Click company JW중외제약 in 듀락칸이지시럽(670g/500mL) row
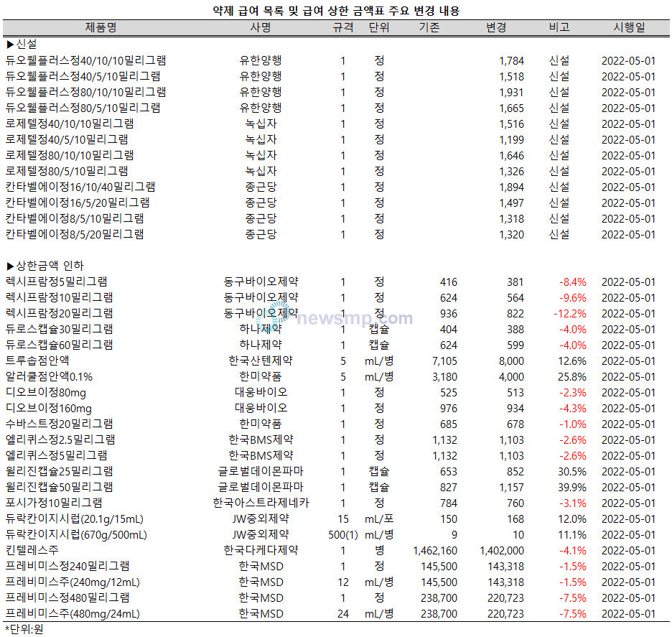The image size is (672, 637). tap(261, 534)
